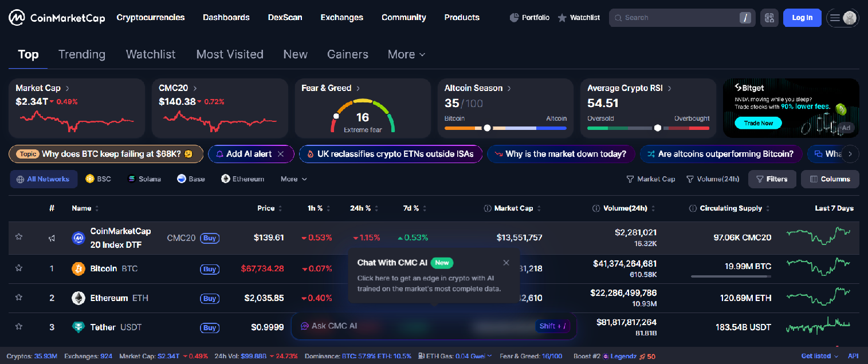Open the Market Cap card chevron

click(x=68, y=88)
